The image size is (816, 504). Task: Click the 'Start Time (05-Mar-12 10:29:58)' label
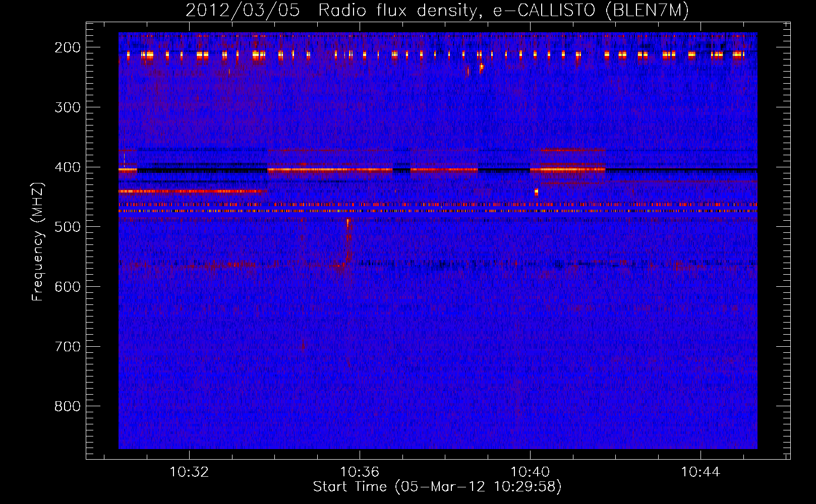click(437, 487)
